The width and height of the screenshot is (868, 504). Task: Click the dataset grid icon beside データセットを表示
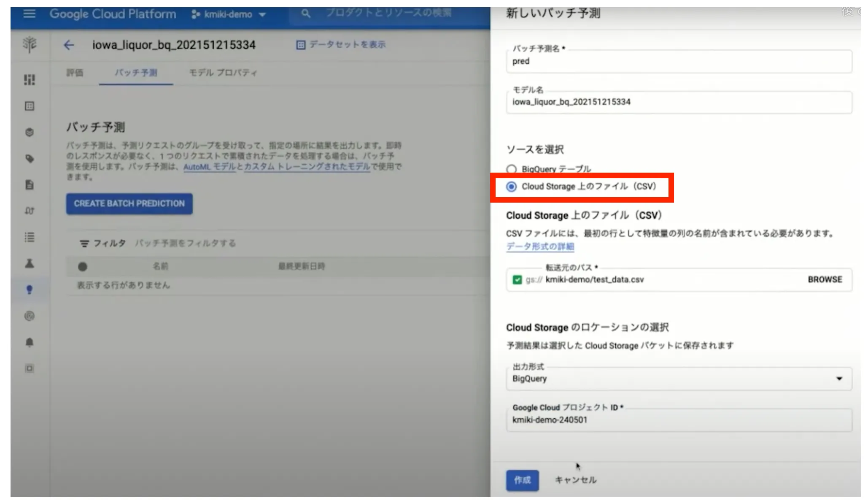(x=301, y=45)
